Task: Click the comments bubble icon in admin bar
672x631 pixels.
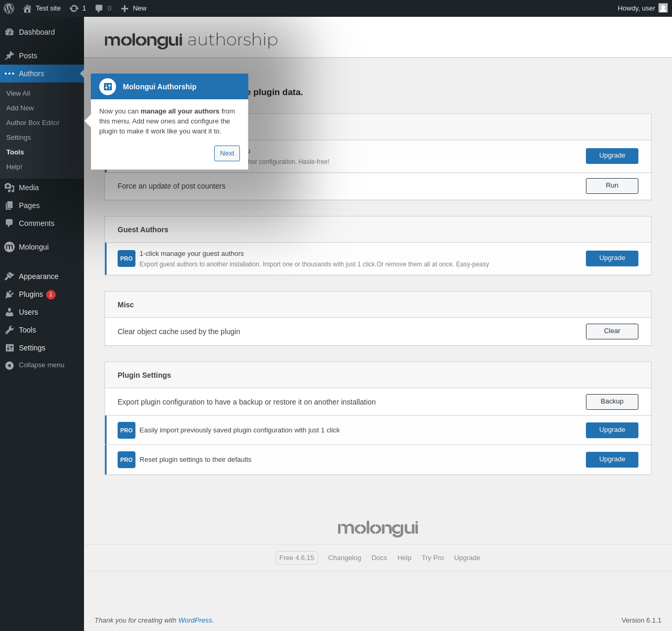Action: [x=99, y=8]
